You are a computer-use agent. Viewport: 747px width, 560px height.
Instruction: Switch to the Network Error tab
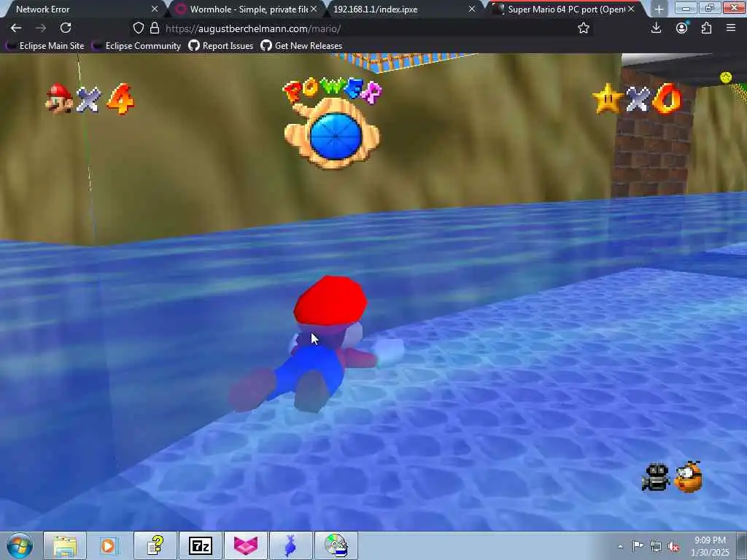[x=81, y=9]
